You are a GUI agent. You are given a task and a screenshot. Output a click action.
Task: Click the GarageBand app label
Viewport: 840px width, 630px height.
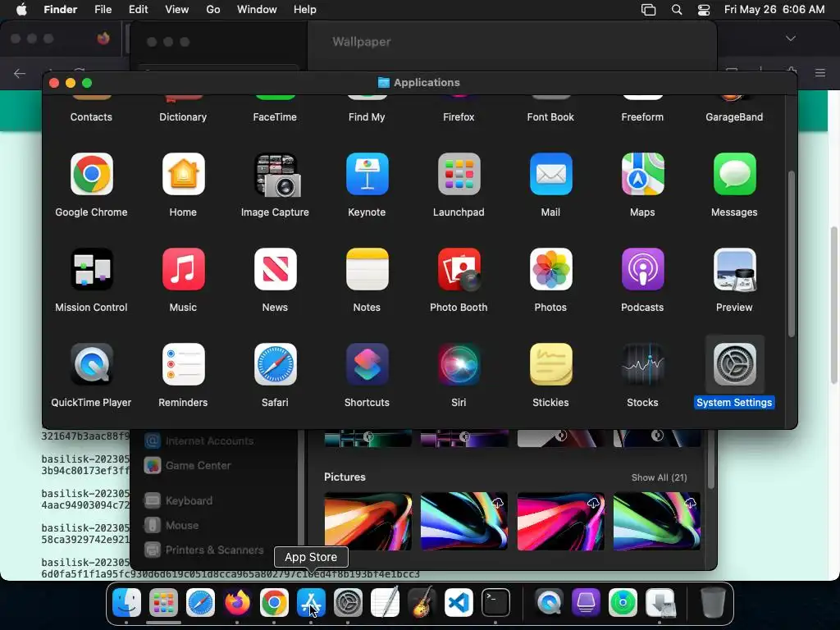(x=734, y=116)
